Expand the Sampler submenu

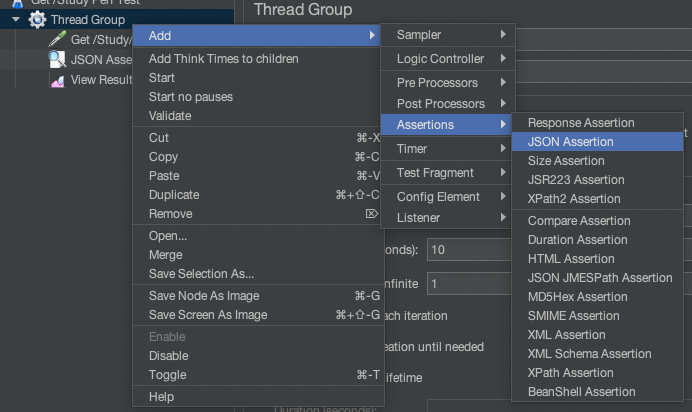pos(447,35)
